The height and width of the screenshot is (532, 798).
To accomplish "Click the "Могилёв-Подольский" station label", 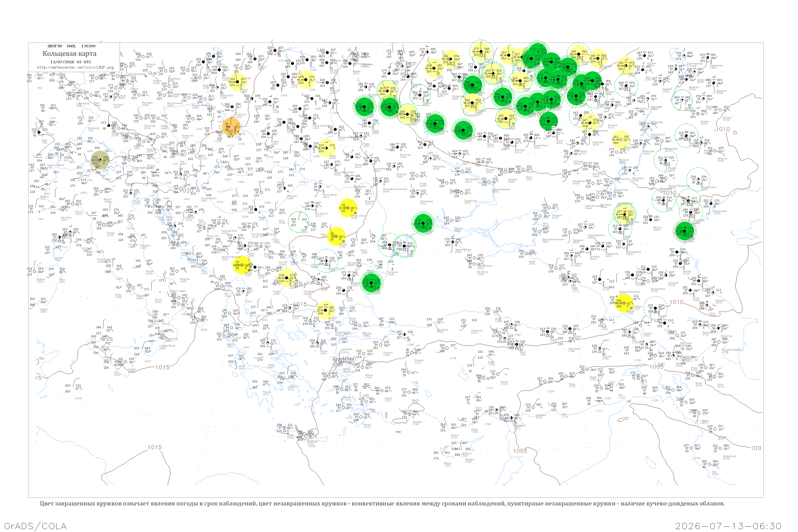I will pyautogui.click(x=395, y=189).
